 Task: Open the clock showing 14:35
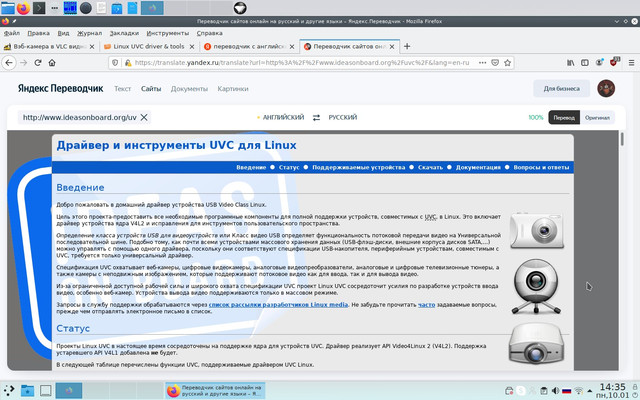point(613,390)
